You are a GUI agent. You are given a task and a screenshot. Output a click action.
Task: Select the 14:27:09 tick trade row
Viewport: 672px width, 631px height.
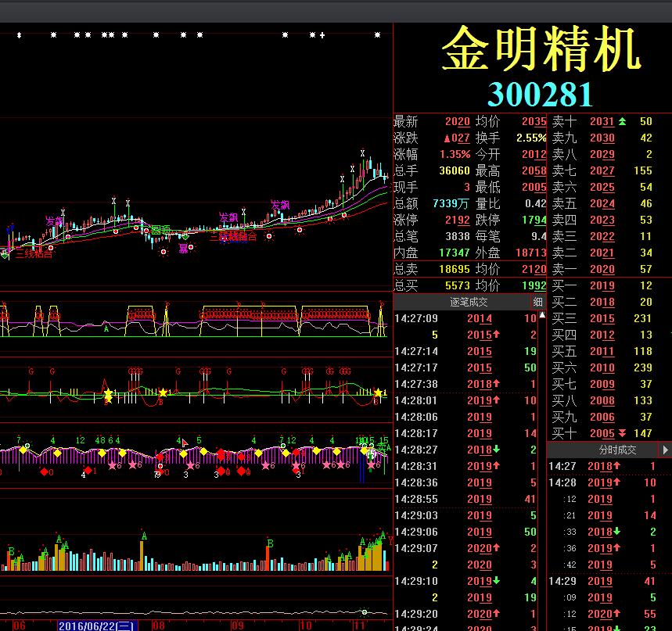pos(465,318)
